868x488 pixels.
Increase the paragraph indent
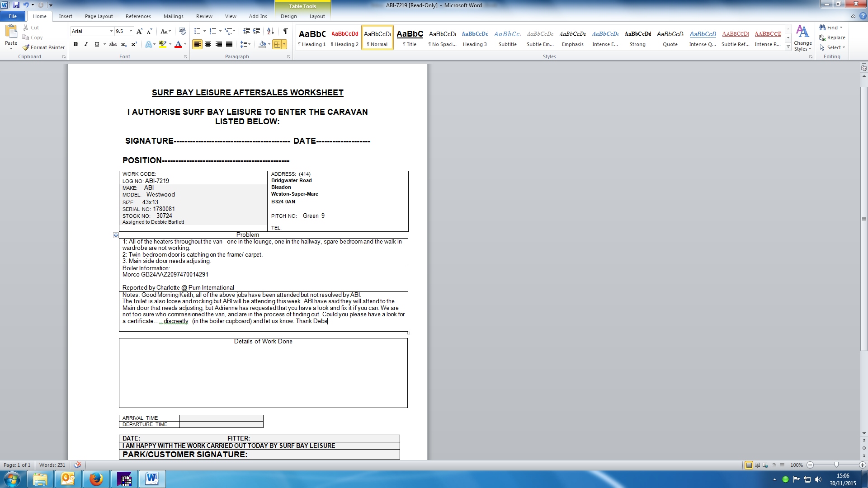coord(257,31)
